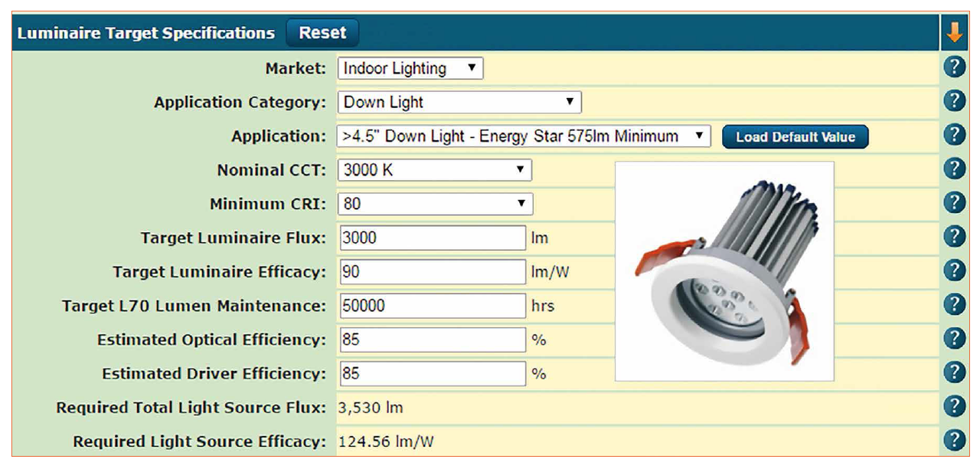Open the Market dropdown showing Indoor Lighting
Viewport: 980px width, 466px height.
coord(410,68)
